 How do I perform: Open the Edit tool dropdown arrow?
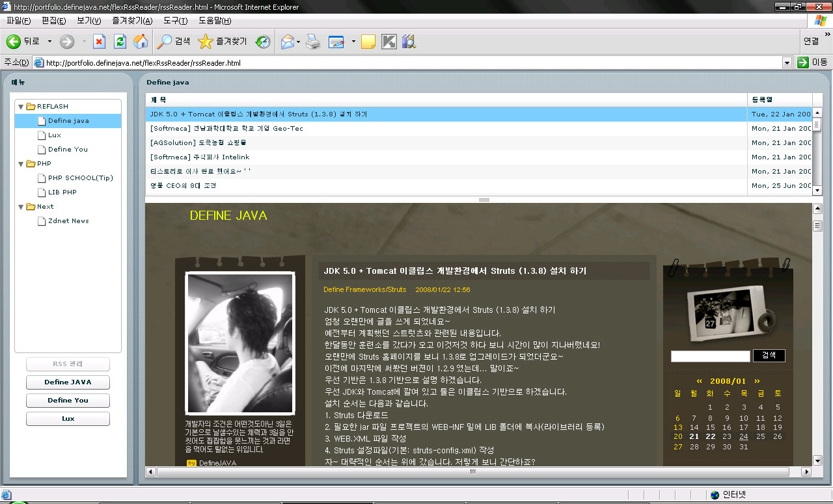pyautogui.click(x=353, y=42)
